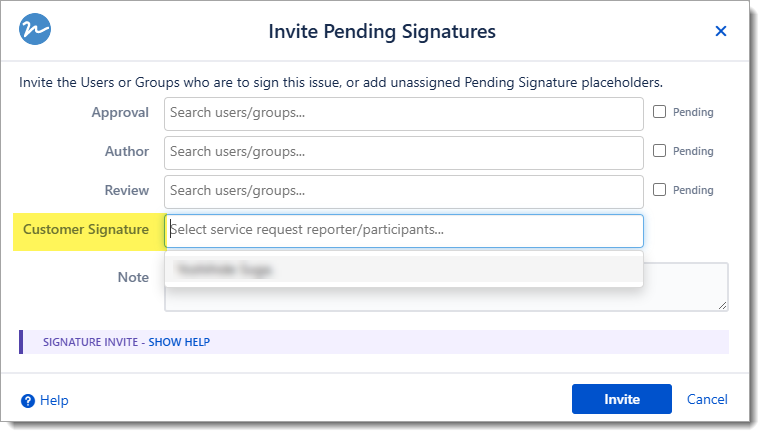
Task: Click the Show Help link
Action: (x=179, y=342)
